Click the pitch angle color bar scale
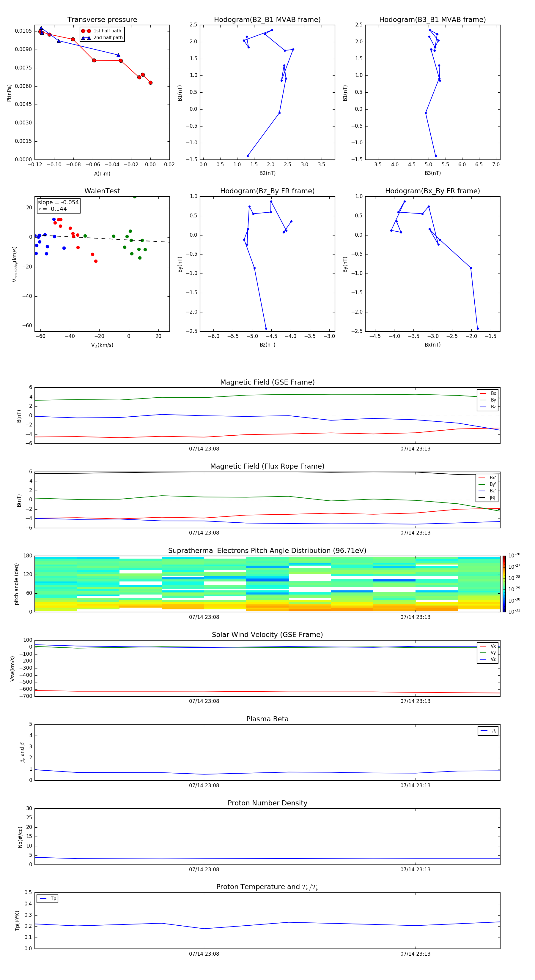 (504, 584)
